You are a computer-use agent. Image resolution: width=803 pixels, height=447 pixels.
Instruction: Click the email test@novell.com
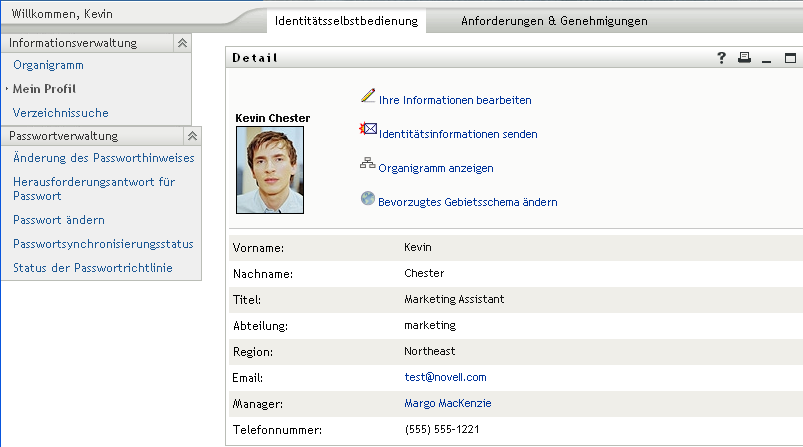pyautogui.click(x=446, y=377)
